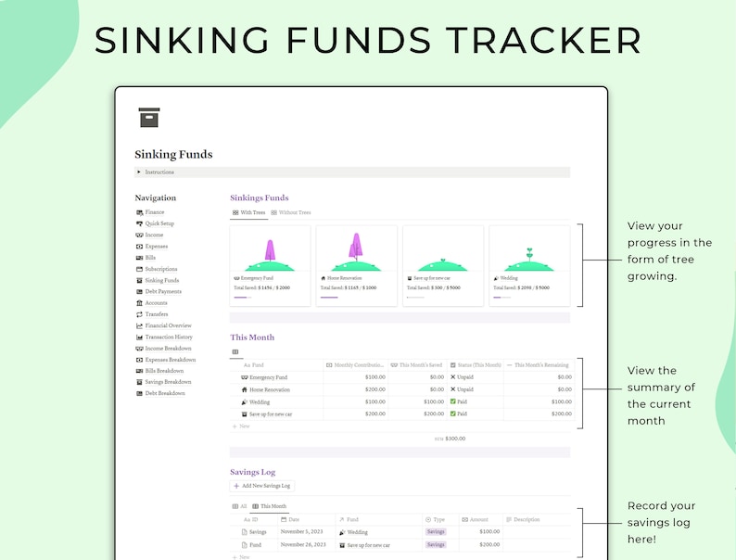
Task: Click the Transfers arrows icon
Action: pos(139,314)
